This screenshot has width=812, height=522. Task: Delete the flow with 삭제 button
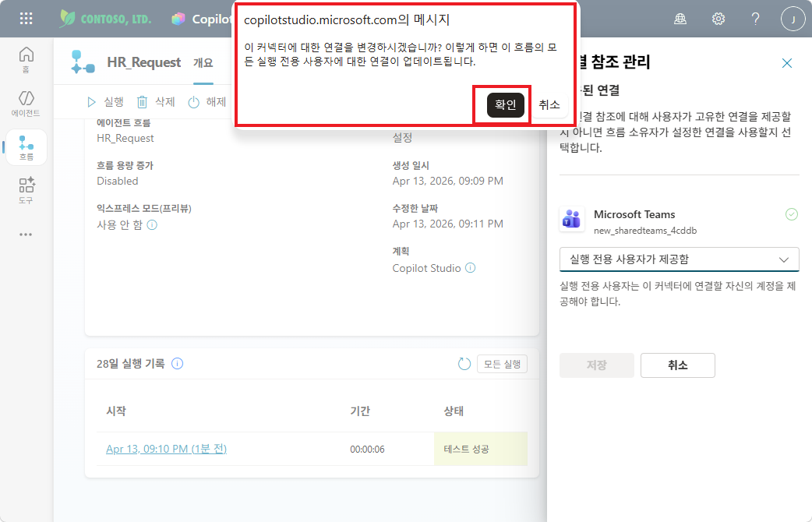(156, 102)
